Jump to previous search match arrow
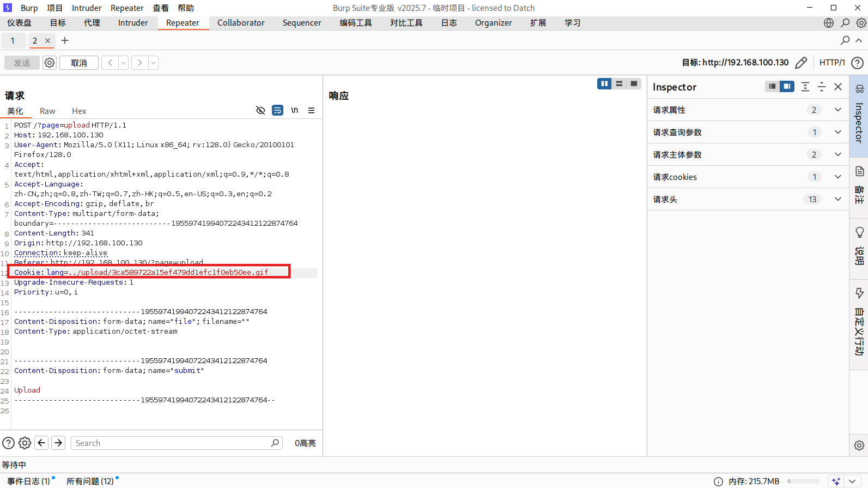 pos(41,443)
